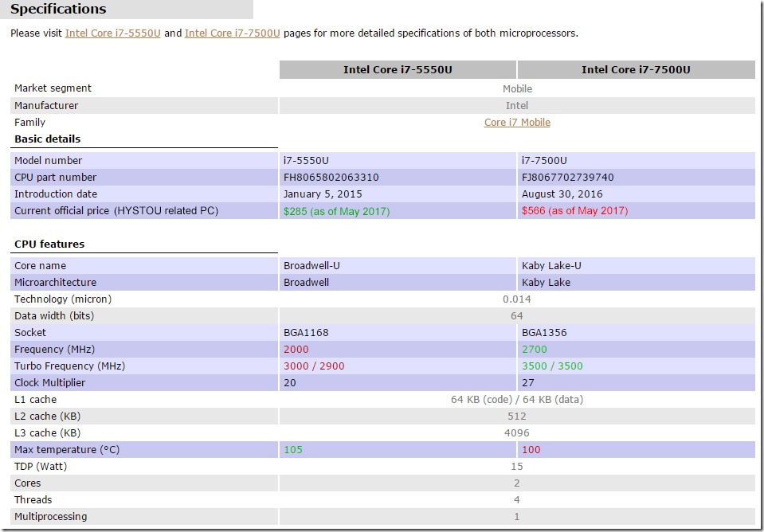Click the L3 cache (KB) label
Viewport: 764px width, 532px height.
[47, 432]
